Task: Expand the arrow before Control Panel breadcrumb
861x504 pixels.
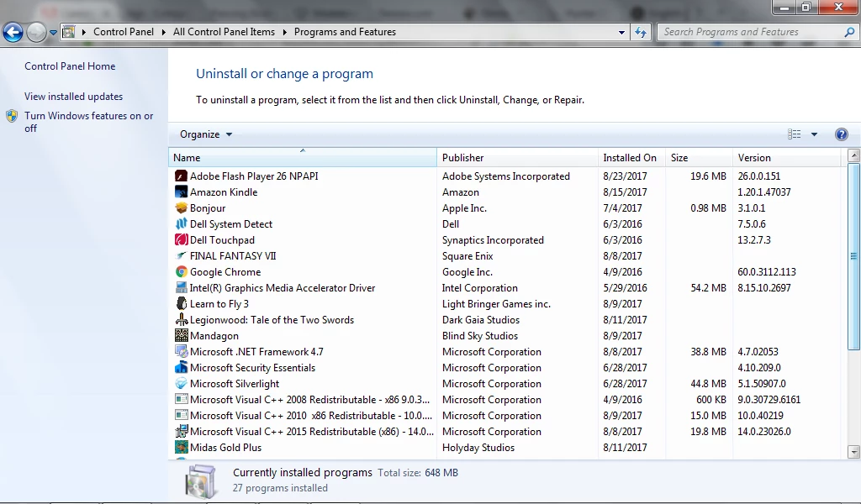Action: pyautogui.click(x=84, y=33)
